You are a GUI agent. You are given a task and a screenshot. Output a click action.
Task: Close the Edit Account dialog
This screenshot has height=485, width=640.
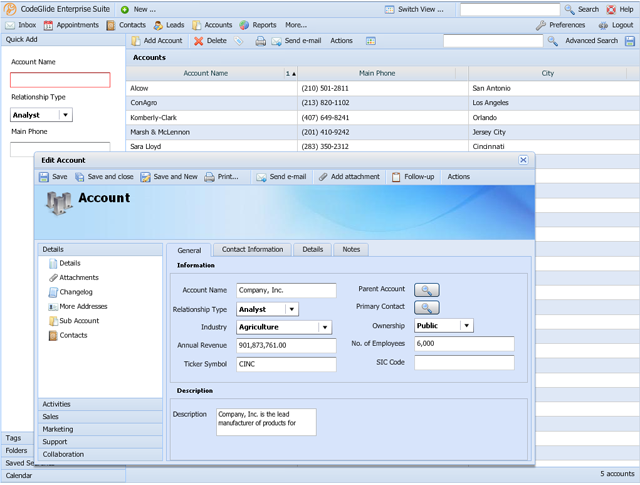point(523,160)
